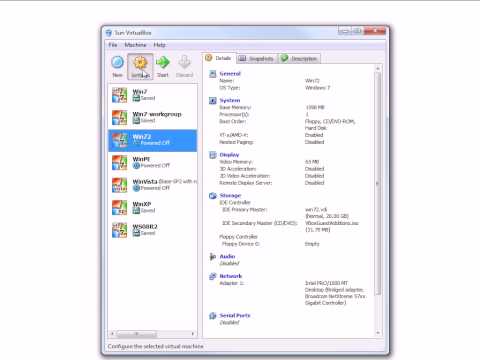This screenshot has height=360, width=480.
Task: Click the 'Windows 7' OS type value
Action: [317, 88]
